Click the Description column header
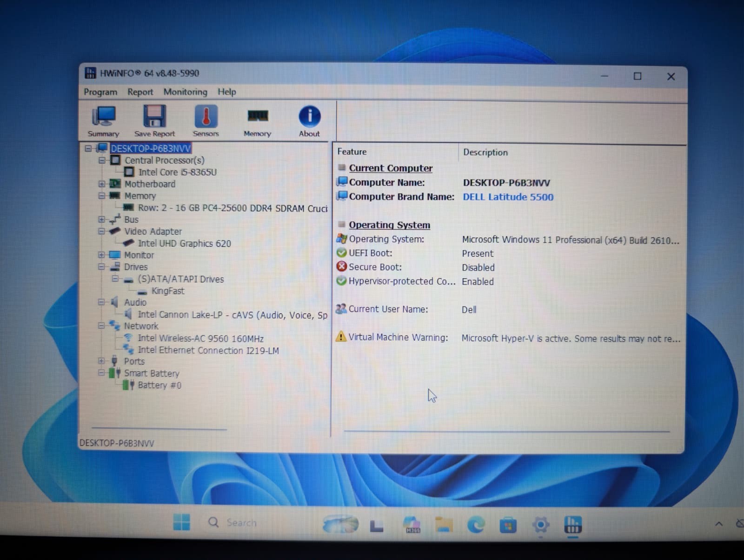This screenshot has width=744, height=560. point(485,152)
